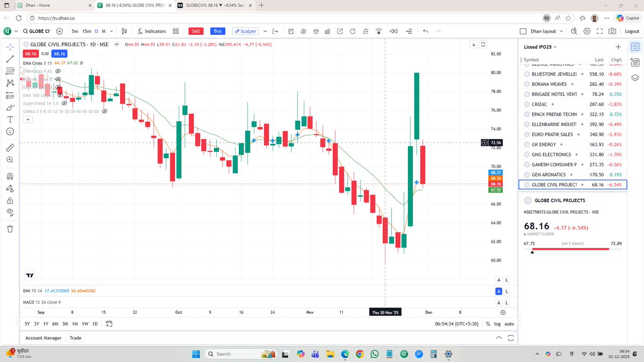Open chart settings hexagon icon
644x362 pixels.
point(587,31)
